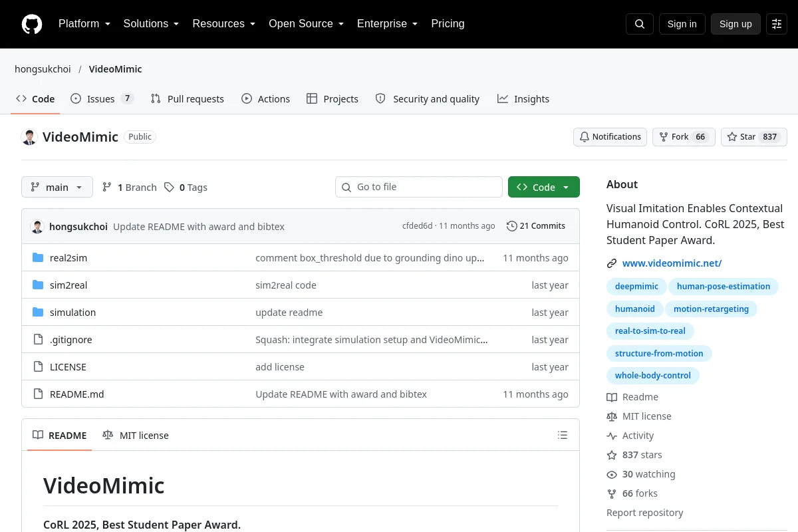Open the VideoMimic breadcrumb link
Image resolution: width=798 pixels, height=532 pixels.
pos(115,69)
